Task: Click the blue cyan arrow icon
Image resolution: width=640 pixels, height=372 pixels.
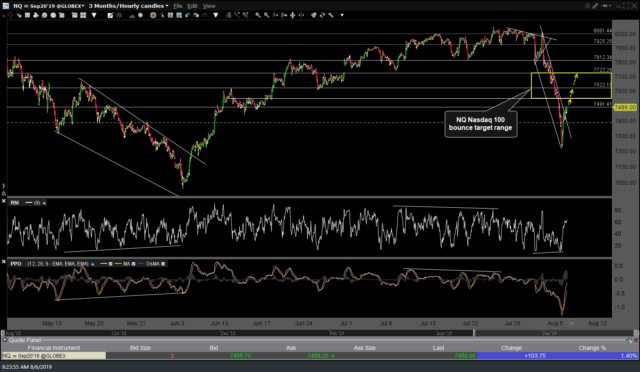Action: pos(204,15)
